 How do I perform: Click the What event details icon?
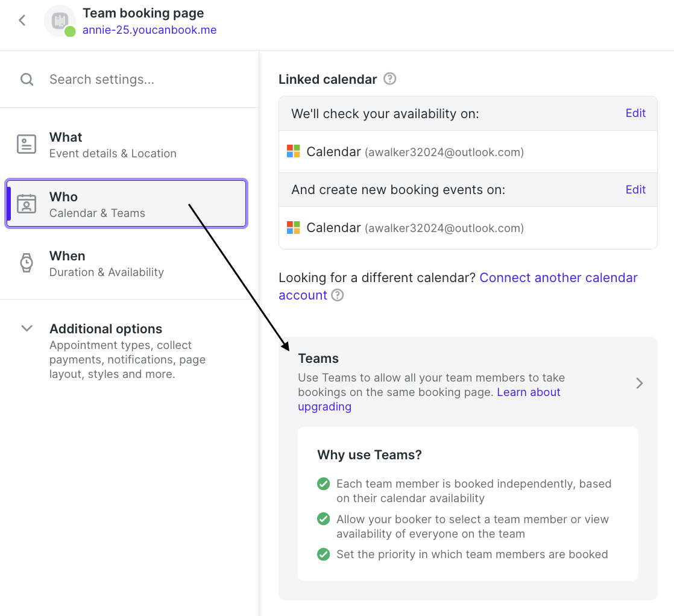pos(26,144)
